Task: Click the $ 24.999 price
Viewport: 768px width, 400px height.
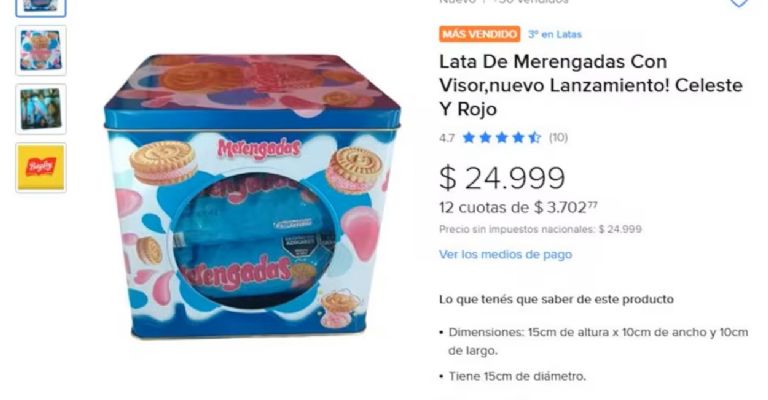Action: [502, 178]
